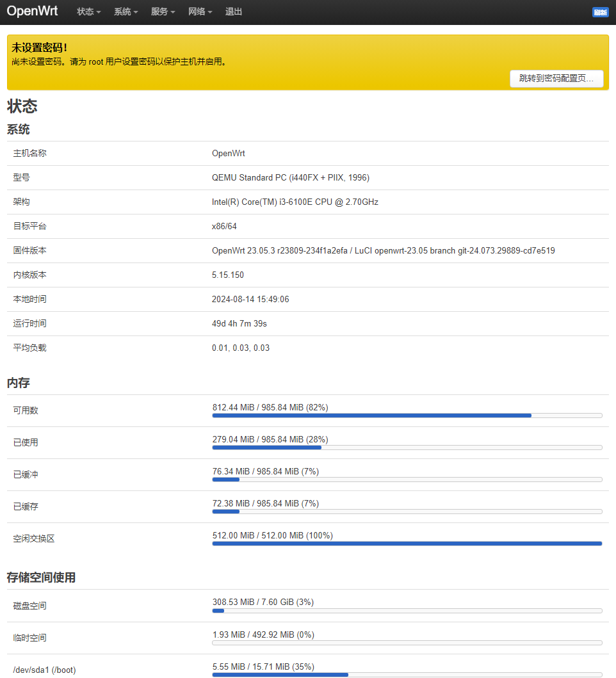The height and width of the screenshot is (678, 616).
Task: Open the 状态 dropdown menu
Action: click(88, 12)
